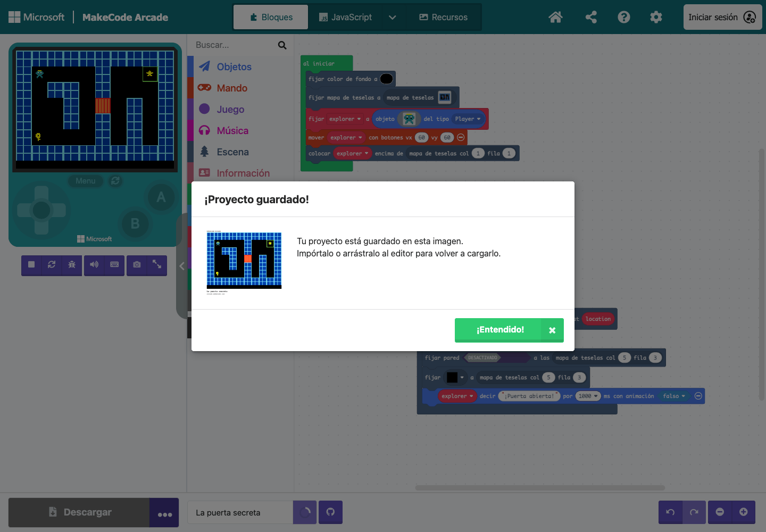Open the Recursos tab
Viewport: 766px width, 532px height.
point(444,17)
